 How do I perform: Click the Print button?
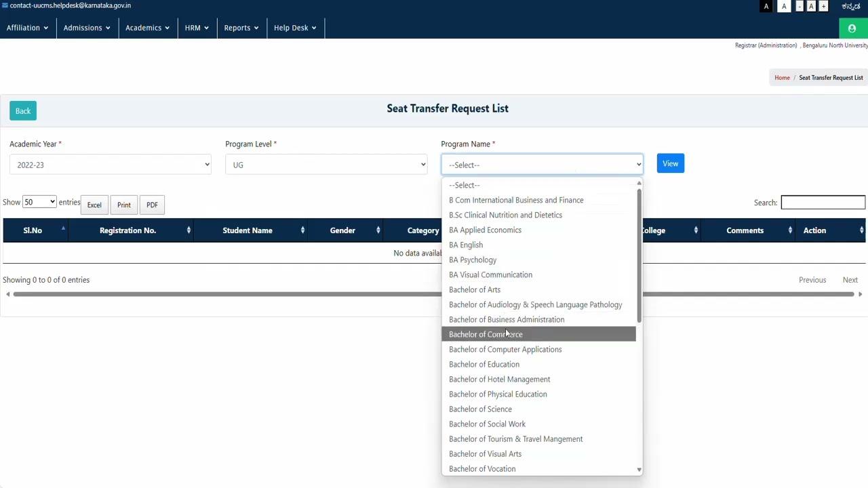124,205
